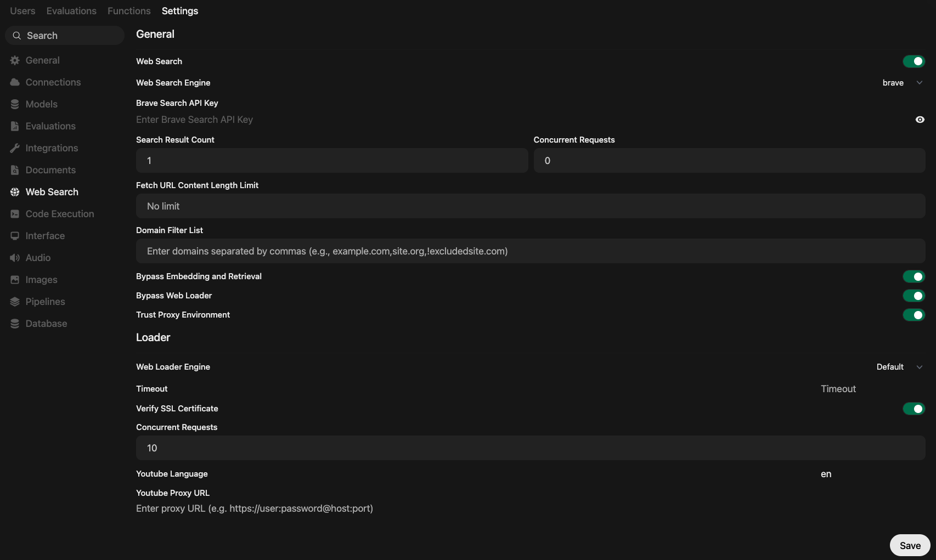Turn off Bypass Web Loader switch
The height and width of the screenshot is (560, 936).
tap(914, 296)
